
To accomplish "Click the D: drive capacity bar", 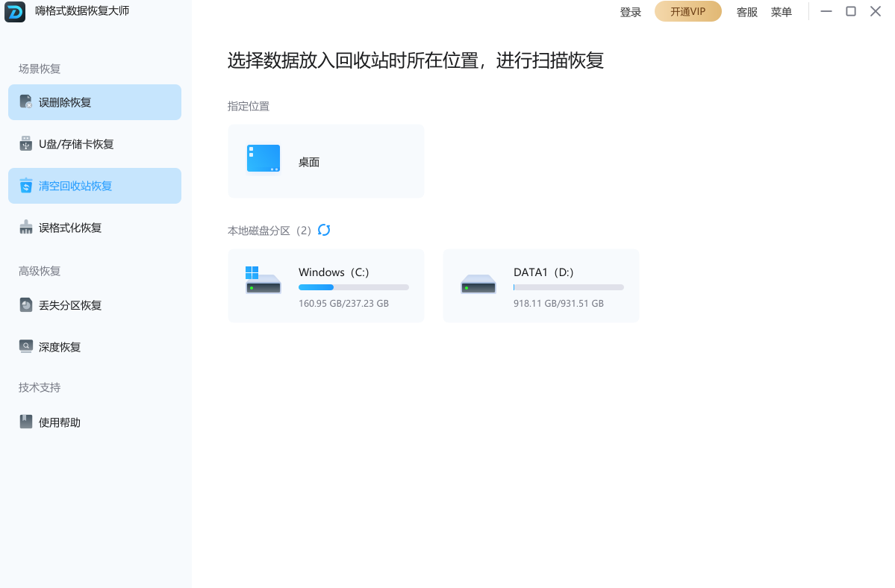I will pyautogui.click(x=567, y=287).
